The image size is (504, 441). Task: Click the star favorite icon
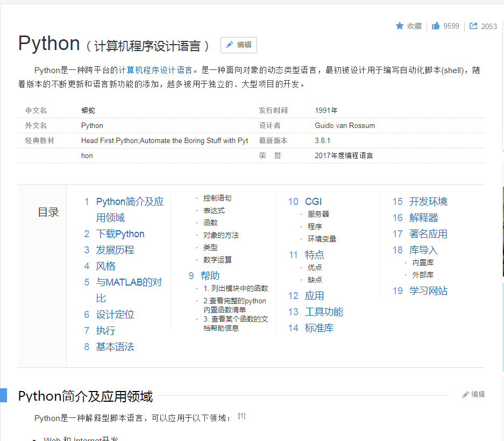[399, 26]
